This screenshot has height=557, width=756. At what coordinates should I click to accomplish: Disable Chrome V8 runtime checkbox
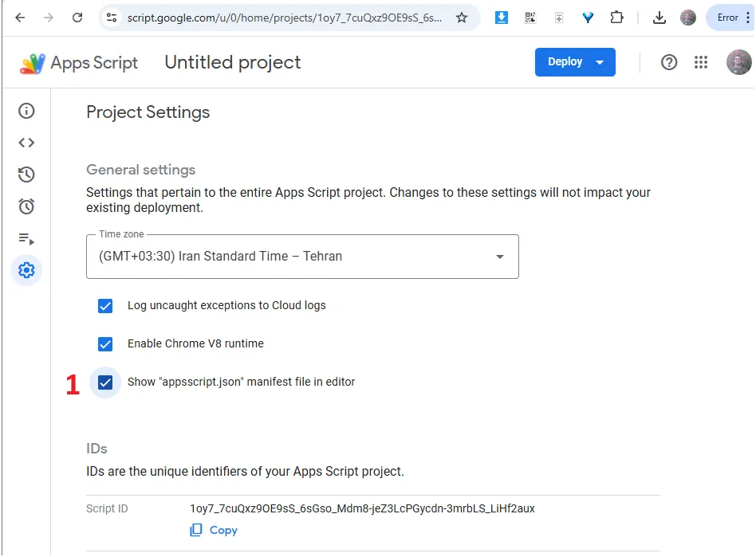click(x=105, y=343)
